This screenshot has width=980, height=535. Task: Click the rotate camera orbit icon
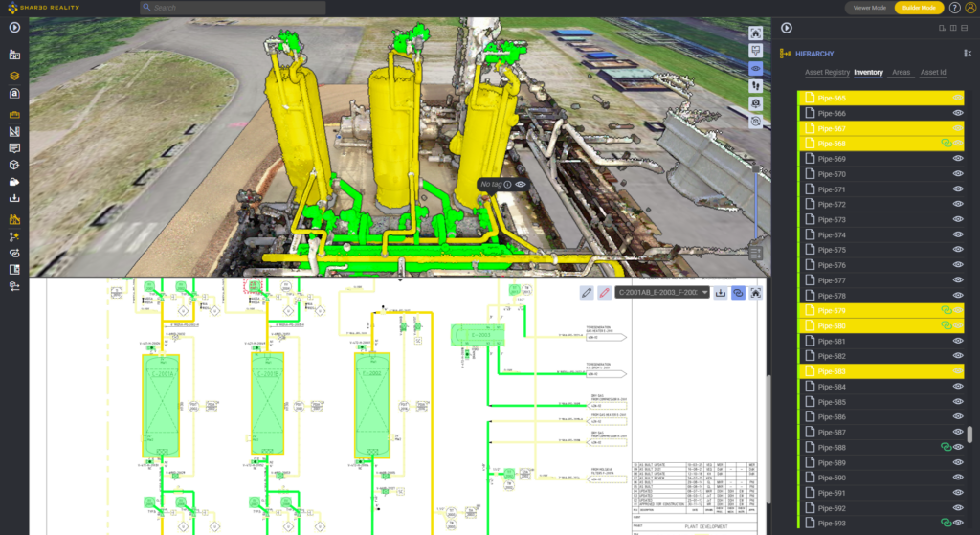point(756,122)
